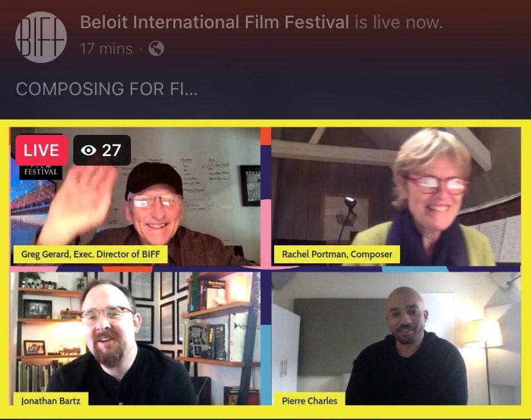Expand the truncated COMPOSING FOR FI... caption
The height and width of the screenshot is (420, 531).
pyautogui.click(x=107, y=89)
